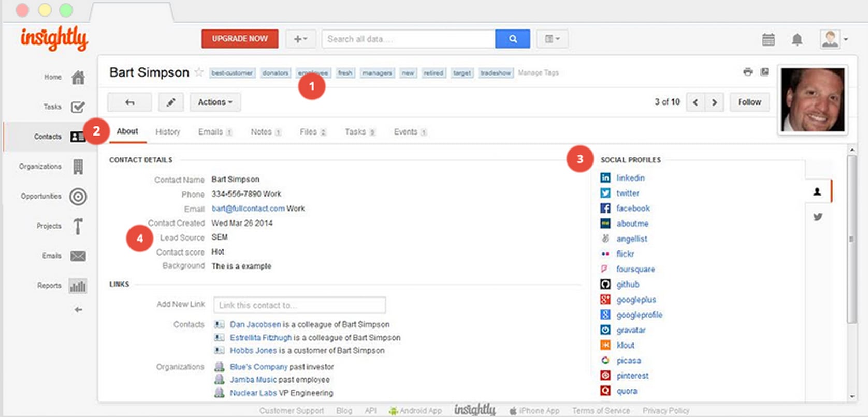Open Dan Jacobsen contact link
This screenshot has height=417, width=868.
[255, 324]
